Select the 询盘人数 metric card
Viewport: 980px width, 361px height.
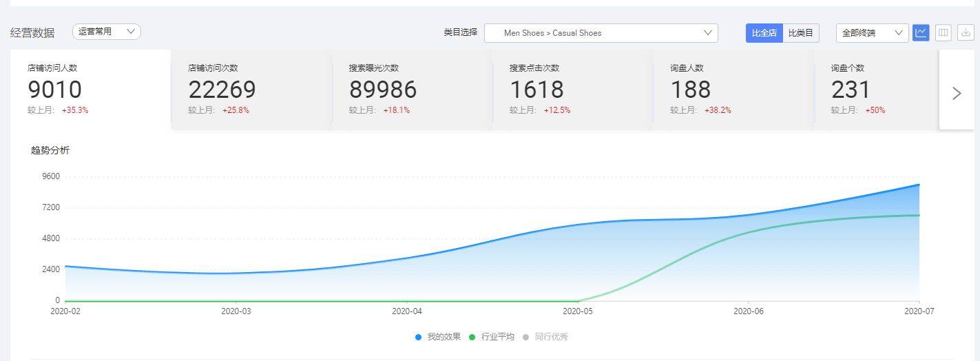click(733, 90)
